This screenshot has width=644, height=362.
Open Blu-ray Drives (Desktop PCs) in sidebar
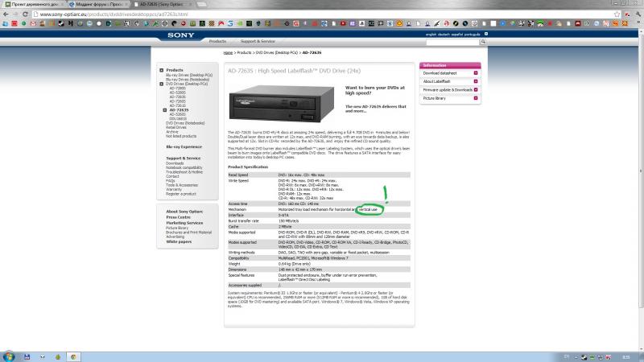pyautogui.click(x=189, y=75)
